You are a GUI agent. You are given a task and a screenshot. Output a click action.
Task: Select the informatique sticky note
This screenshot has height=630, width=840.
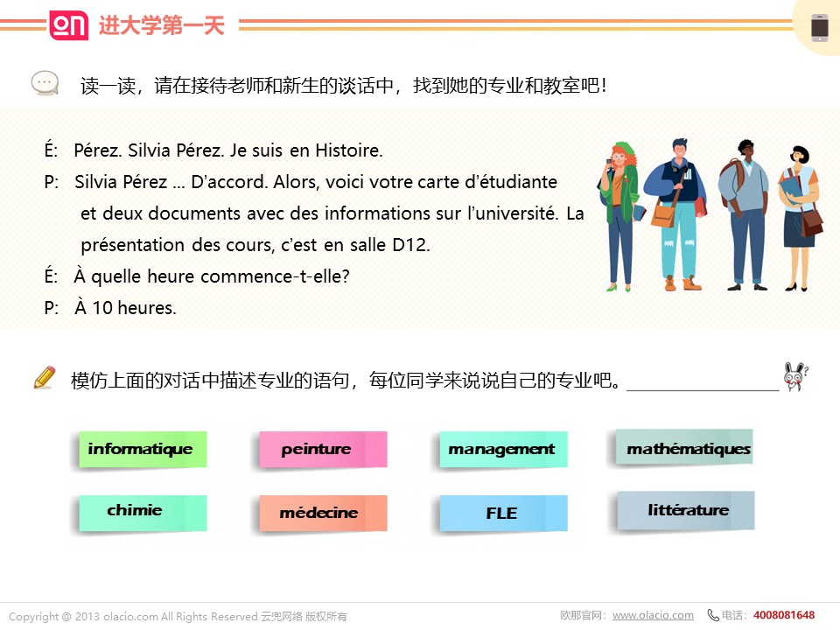pyautogui.click(x=141, y=450)
